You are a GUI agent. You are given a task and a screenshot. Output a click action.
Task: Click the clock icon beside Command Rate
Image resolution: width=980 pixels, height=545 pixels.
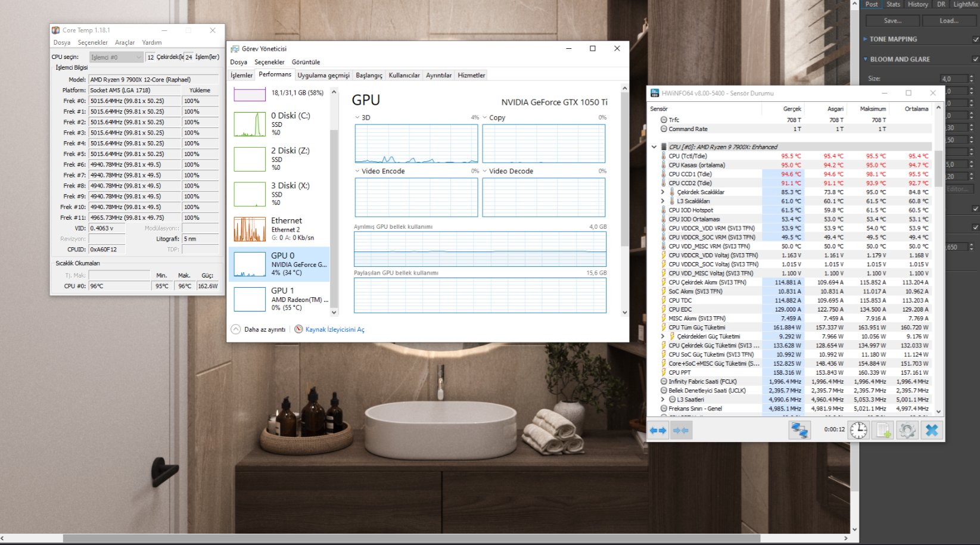tap(664, 129)
